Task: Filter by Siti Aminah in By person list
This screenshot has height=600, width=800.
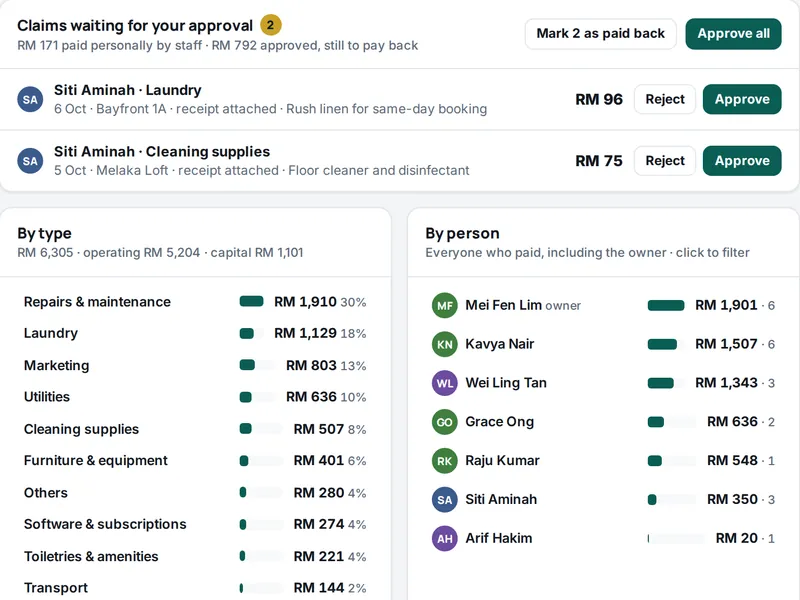Action: pos(501,499)
